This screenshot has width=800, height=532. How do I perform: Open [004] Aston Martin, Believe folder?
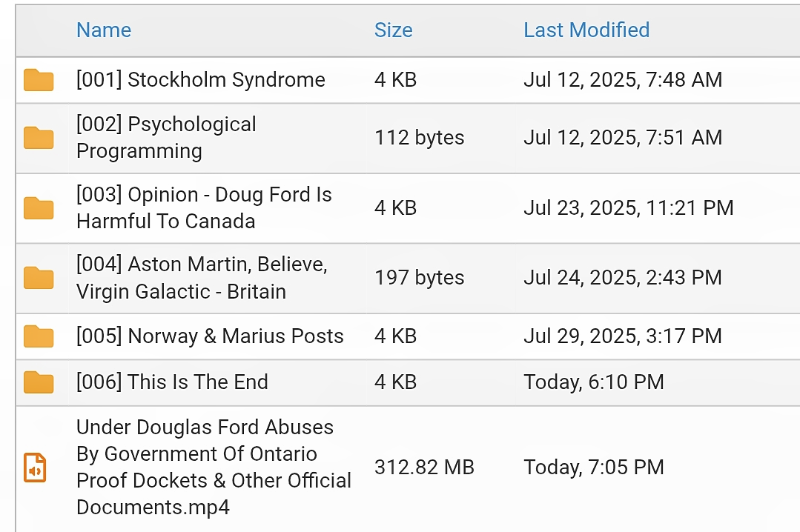tap(202, 278)
